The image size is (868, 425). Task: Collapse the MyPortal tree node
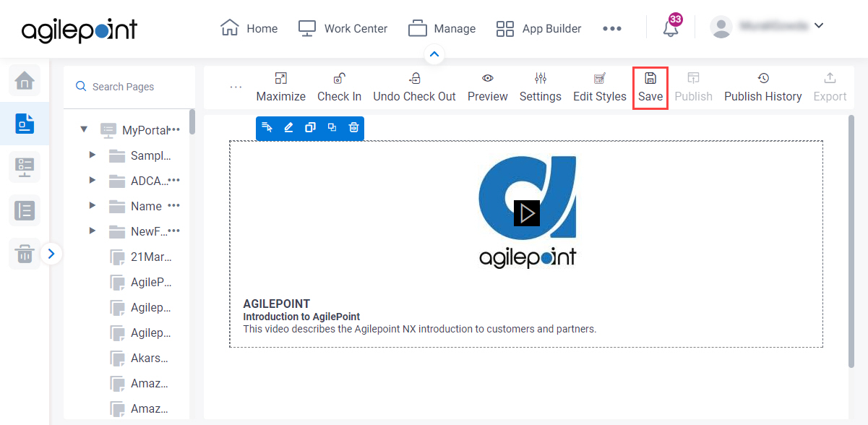84,130
